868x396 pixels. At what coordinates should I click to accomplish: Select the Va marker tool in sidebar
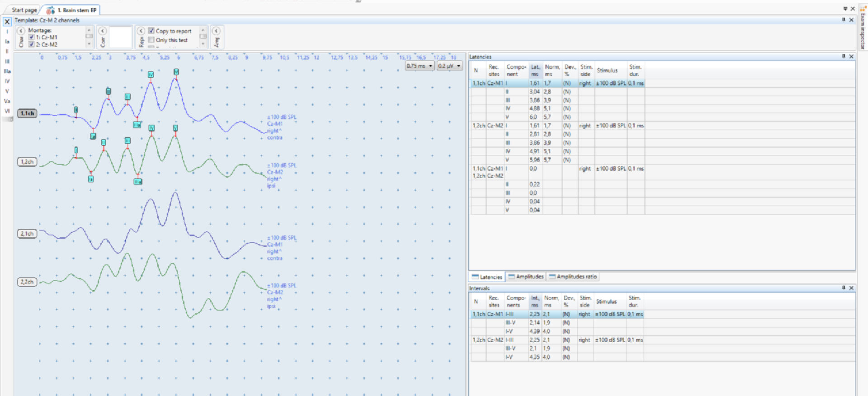[x=7, y=101]
